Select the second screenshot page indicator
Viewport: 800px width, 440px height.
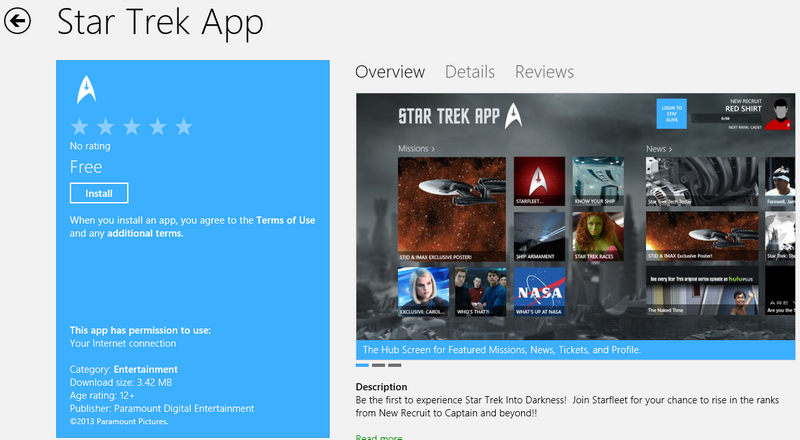pos(379,366)
